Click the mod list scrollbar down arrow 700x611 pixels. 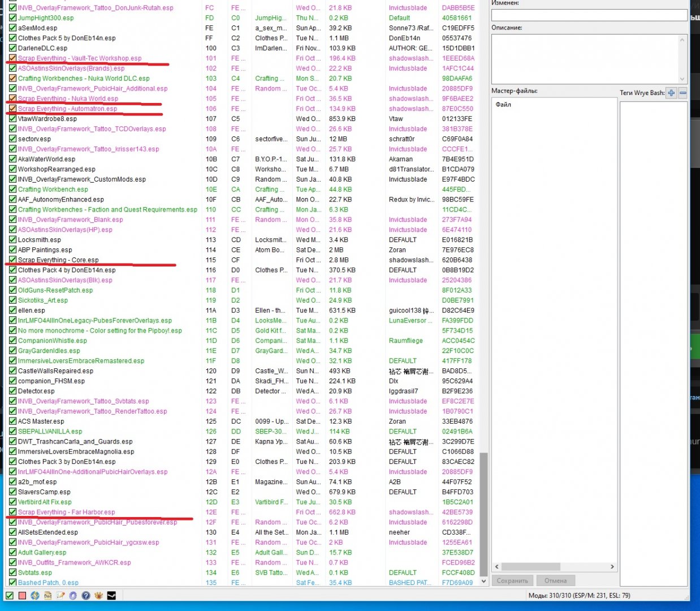[x=483, y=581]
